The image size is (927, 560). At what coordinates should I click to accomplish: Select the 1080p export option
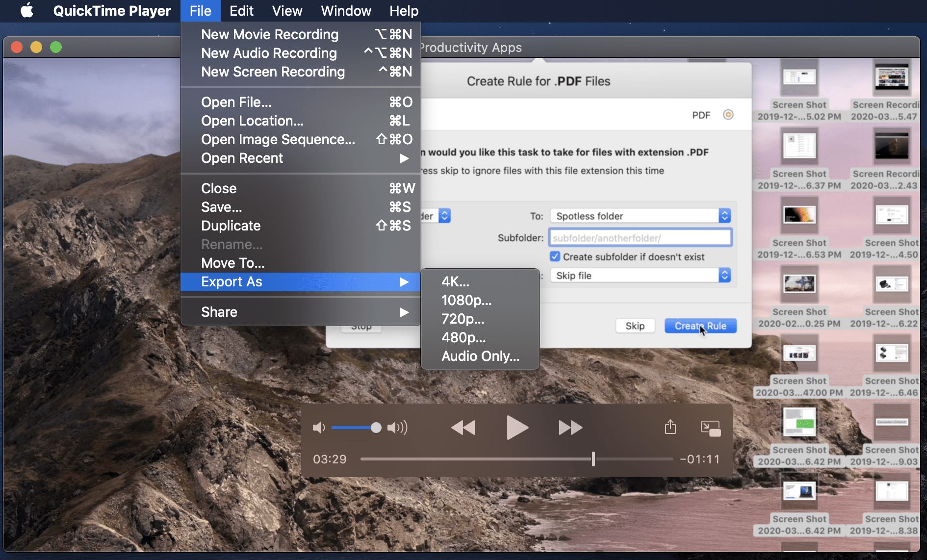(466, 300)
